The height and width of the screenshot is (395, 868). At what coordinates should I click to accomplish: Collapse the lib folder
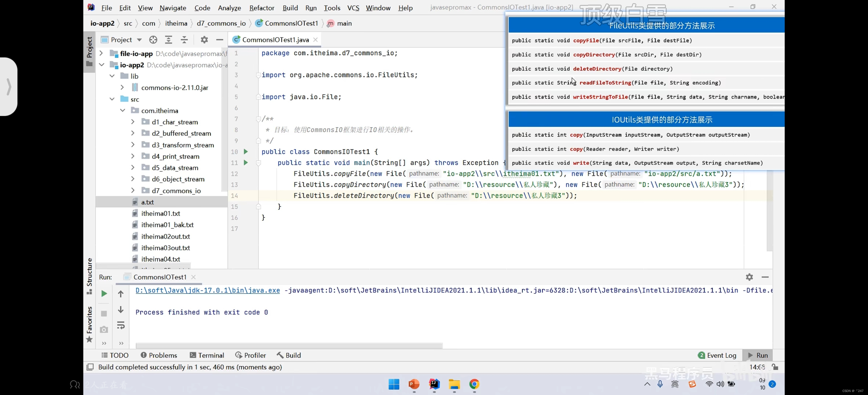(112, 76)
